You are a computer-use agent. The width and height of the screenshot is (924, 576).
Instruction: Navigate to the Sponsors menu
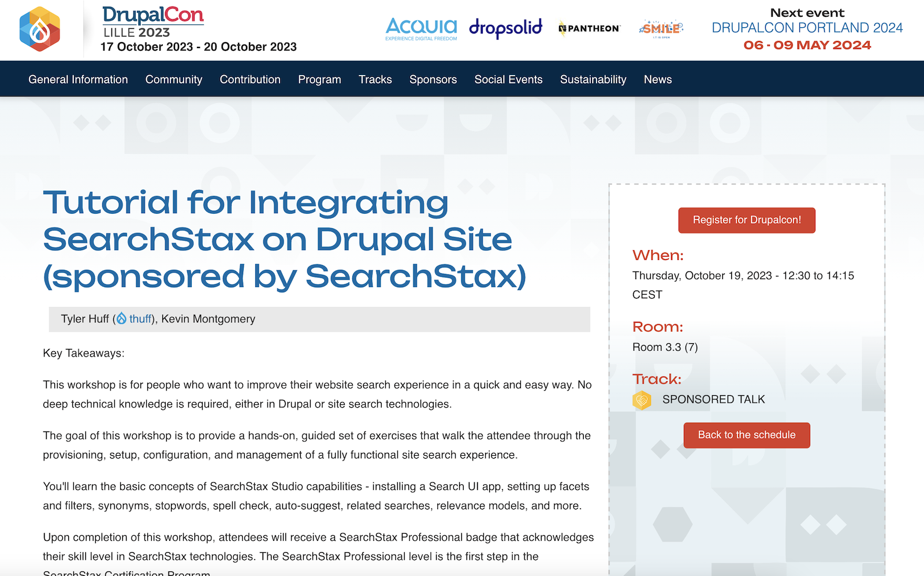coord(433,80)
